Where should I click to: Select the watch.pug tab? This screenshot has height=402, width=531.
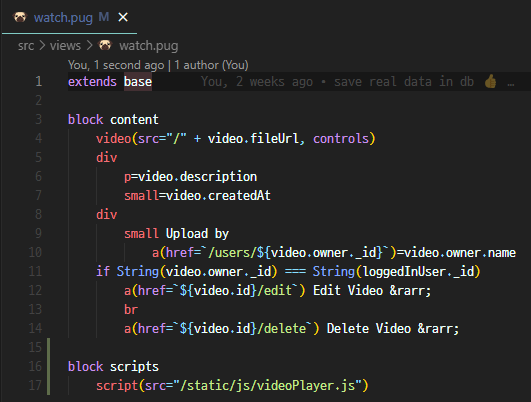pos(69,17)
